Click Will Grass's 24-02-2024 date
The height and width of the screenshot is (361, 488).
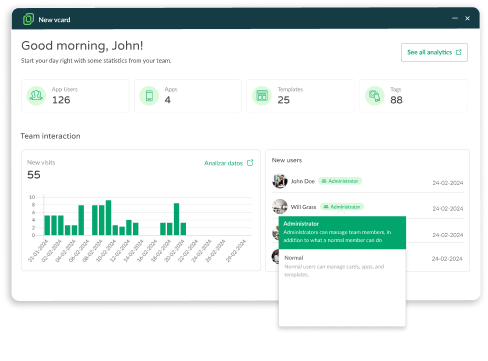(x=448, y=208)
